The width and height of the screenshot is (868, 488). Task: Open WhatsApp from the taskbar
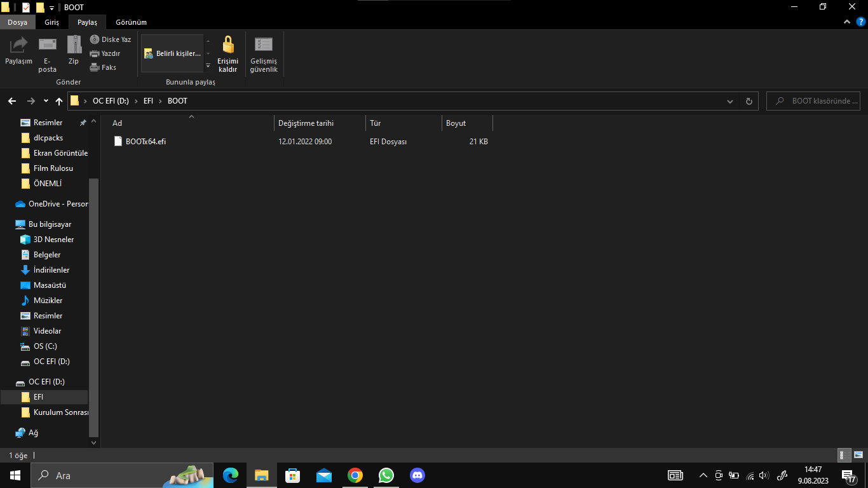point(386,475)
